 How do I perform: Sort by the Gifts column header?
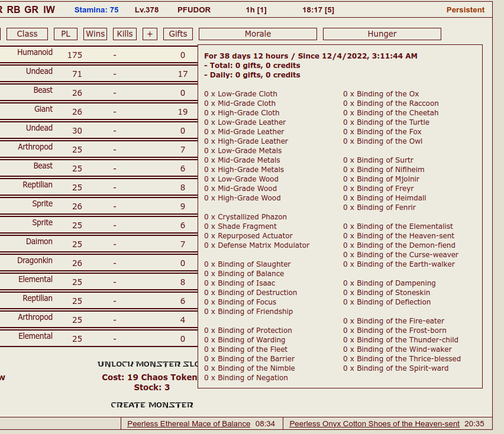point(178,34)
